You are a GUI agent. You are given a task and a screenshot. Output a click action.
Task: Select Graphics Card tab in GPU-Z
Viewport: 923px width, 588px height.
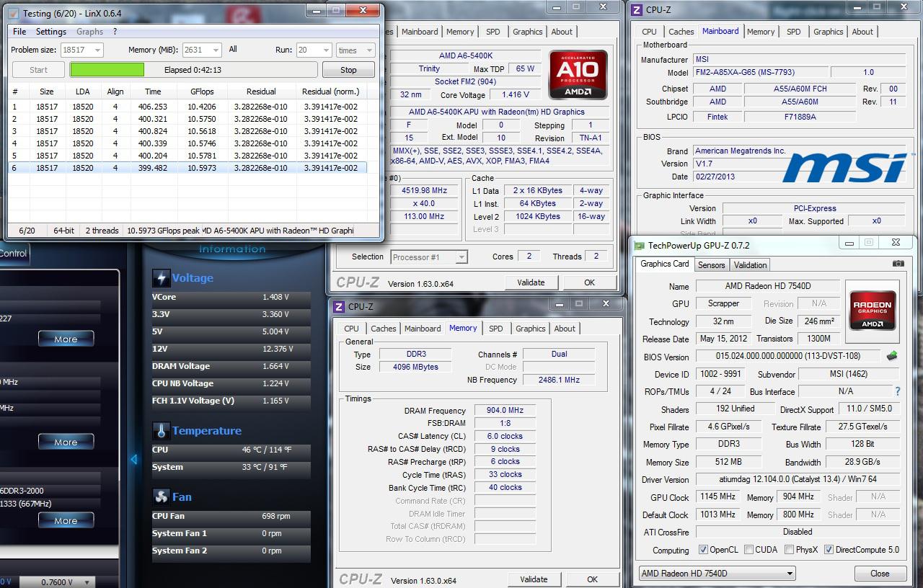point(665,264)
